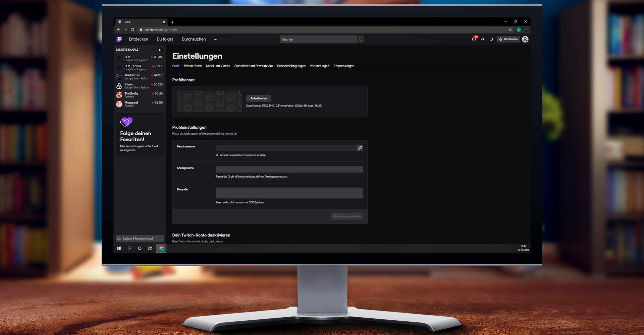Open a new browser tab
This screenshot has height=335, width=644.
(x=172, y=22)
